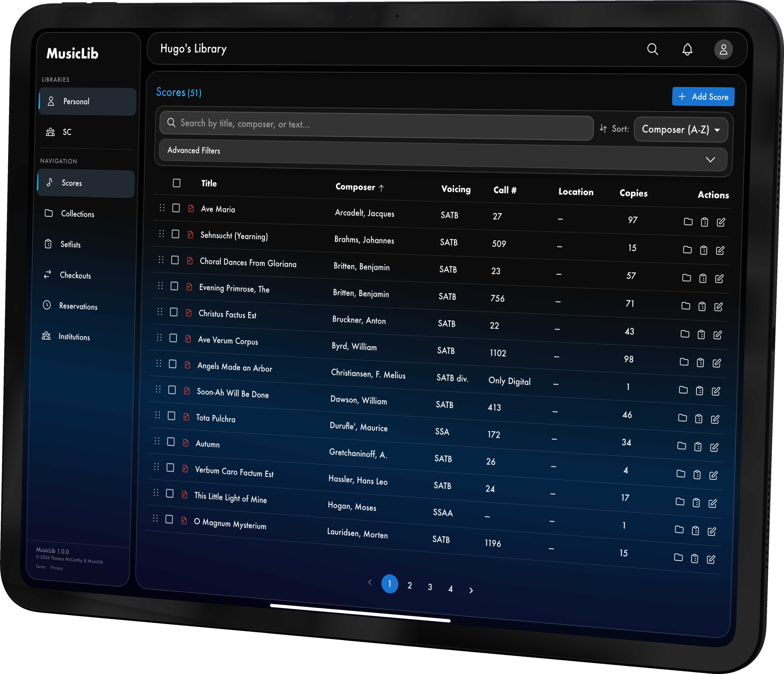The height and width of the screenshot is (674, 784).
Task: Collapse sorting by clicking the Composer column arrow
Action: 382,188
